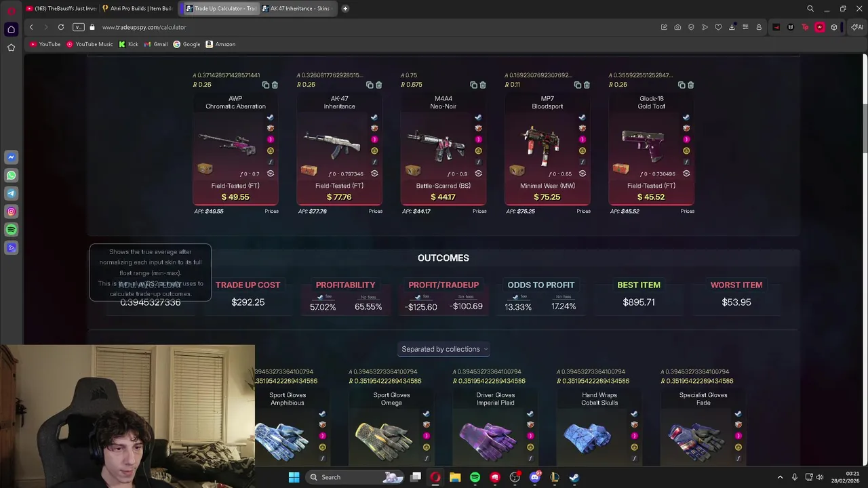
Task: Copy the M4A4 Neo-Noir input skin
Action: (473, 85)
